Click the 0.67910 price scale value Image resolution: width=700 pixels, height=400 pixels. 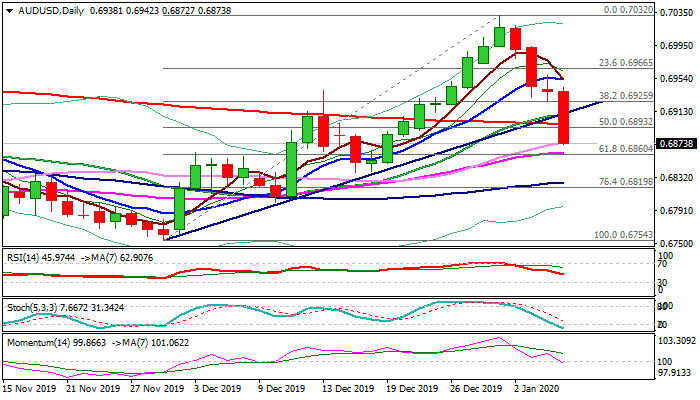676,211
